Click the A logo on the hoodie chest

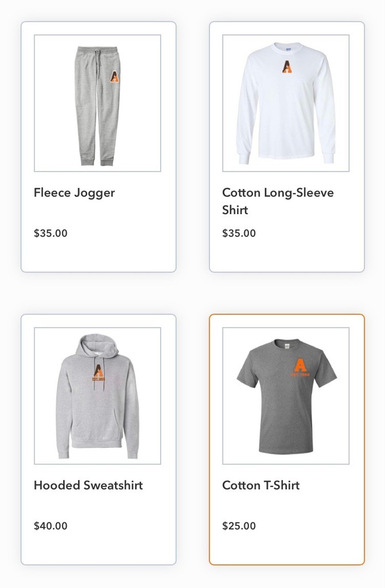(98, 373)
